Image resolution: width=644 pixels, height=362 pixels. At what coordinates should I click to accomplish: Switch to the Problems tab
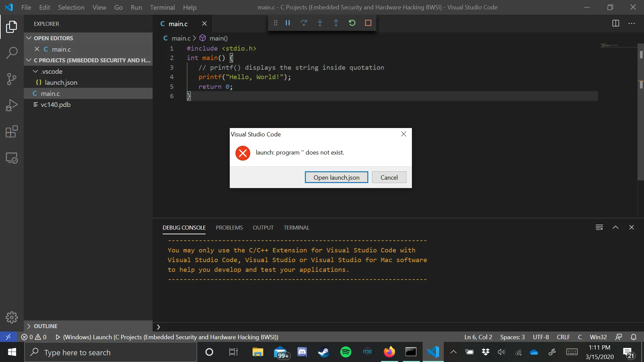point(229,228)
